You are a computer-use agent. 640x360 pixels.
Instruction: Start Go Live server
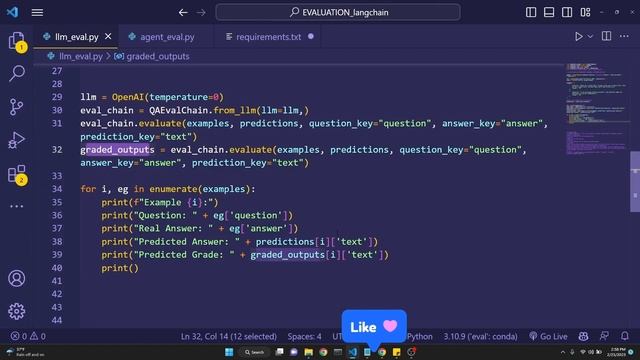pos(548,336)
